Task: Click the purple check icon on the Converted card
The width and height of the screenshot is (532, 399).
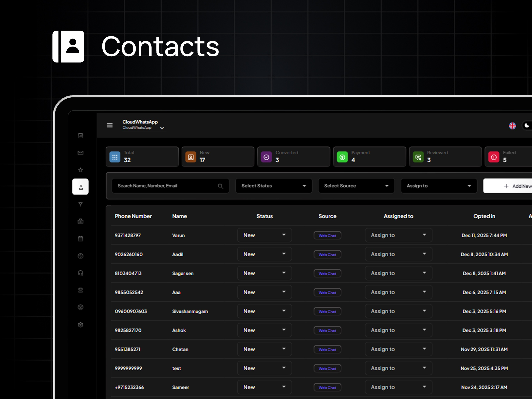Action: pos(266,157)
